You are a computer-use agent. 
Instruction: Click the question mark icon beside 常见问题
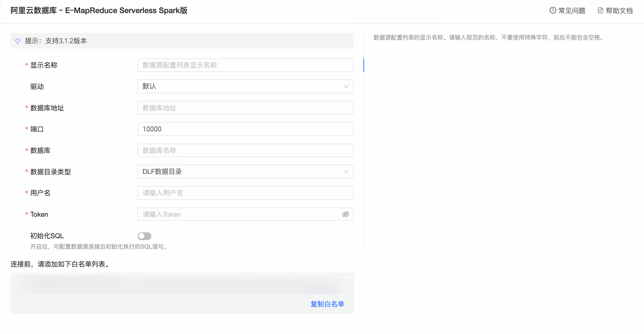point(552,11)
